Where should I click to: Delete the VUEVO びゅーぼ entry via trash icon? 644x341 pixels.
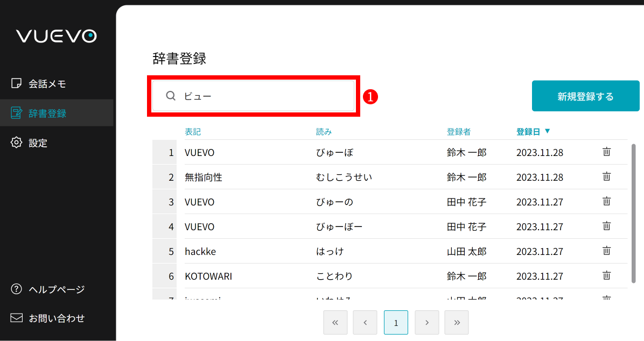click(606, 152)
